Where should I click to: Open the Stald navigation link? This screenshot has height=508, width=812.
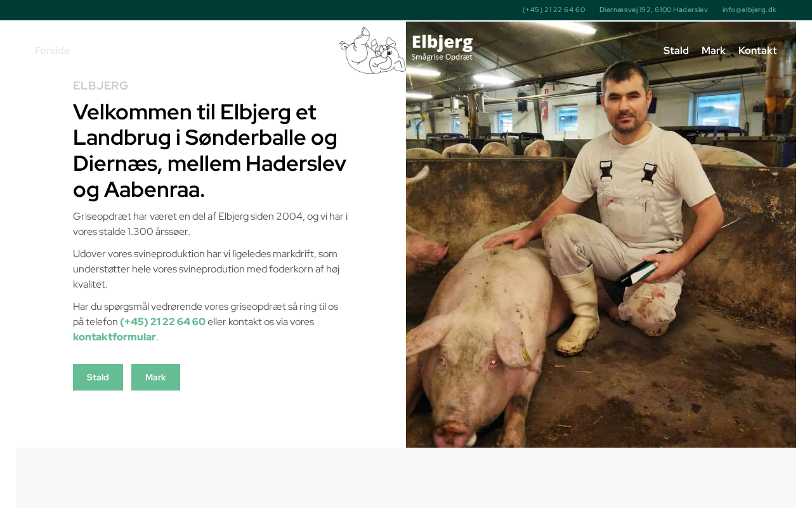tap(676, 51)
